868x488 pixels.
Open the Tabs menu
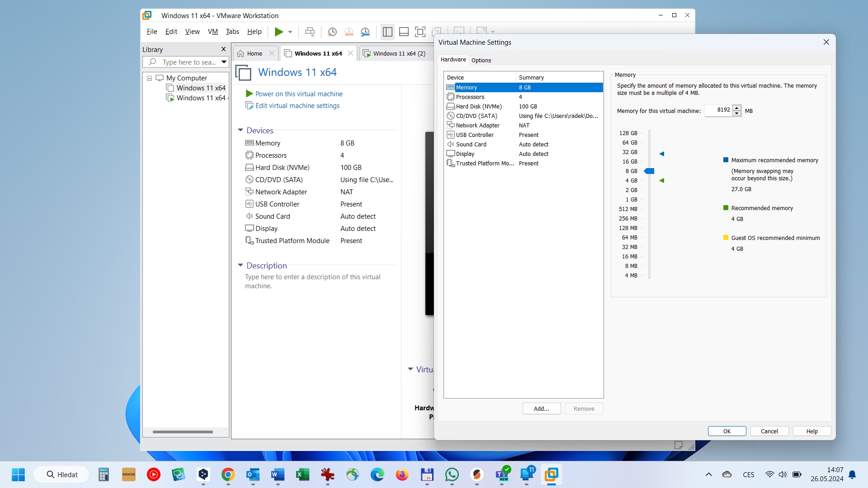[232, 32]
